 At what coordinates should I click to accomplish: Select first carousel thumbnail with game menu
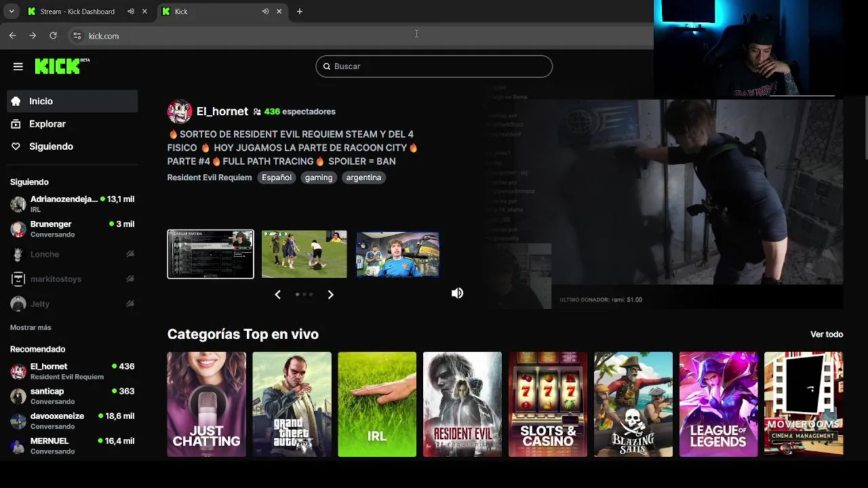[x=211, y=254]
